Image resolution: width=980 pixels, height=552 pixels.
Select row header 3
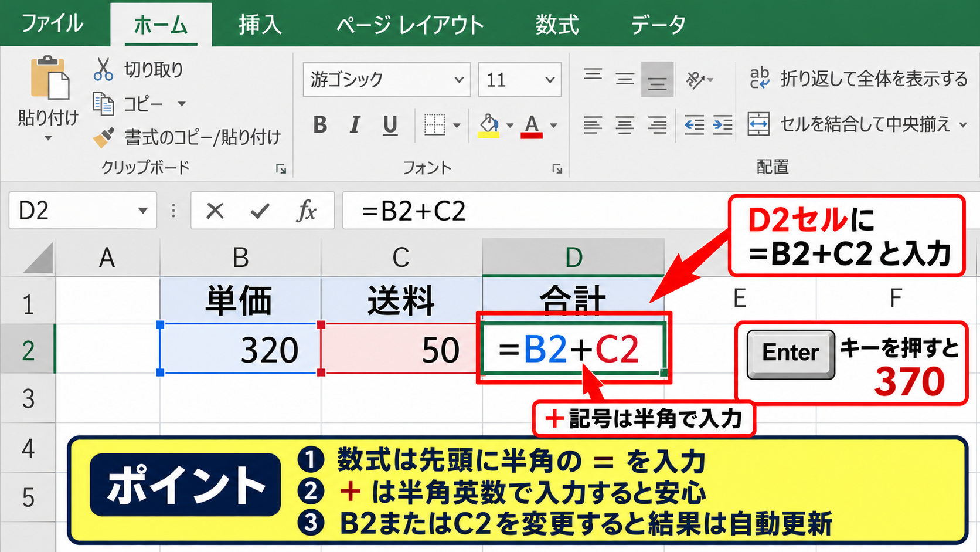(28, 398)
